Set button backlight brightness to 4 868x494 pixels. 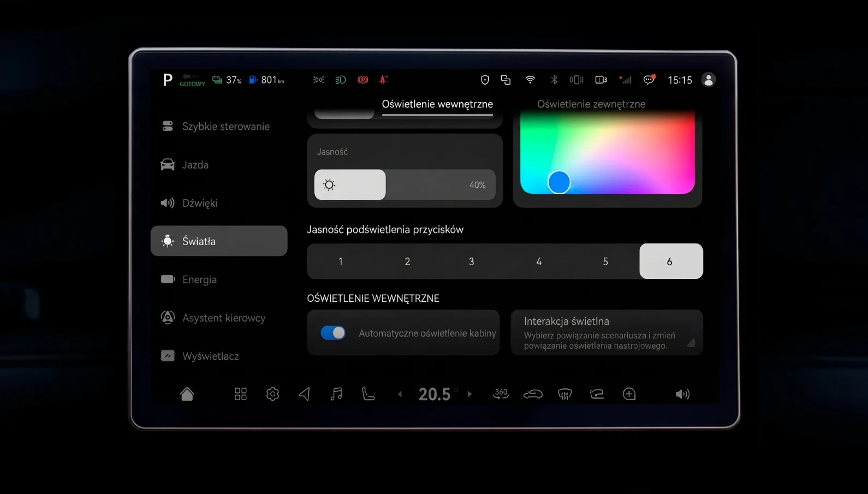click(539, 261)
